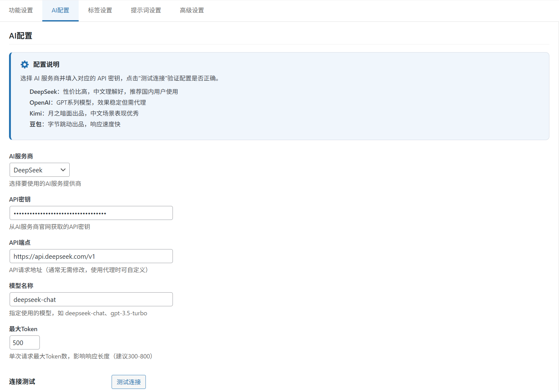This screenshot has height=392, width=559.
Task: Open the 高级设置 tab
Action: 192,10
